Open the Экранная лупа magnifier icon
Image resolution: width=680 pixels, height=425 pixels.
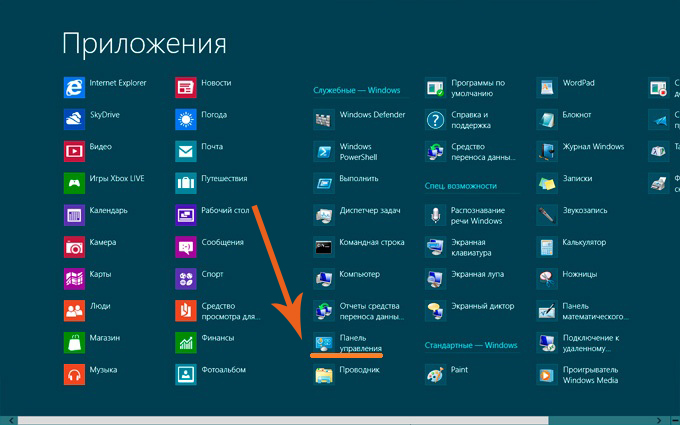tap(435, 279)
